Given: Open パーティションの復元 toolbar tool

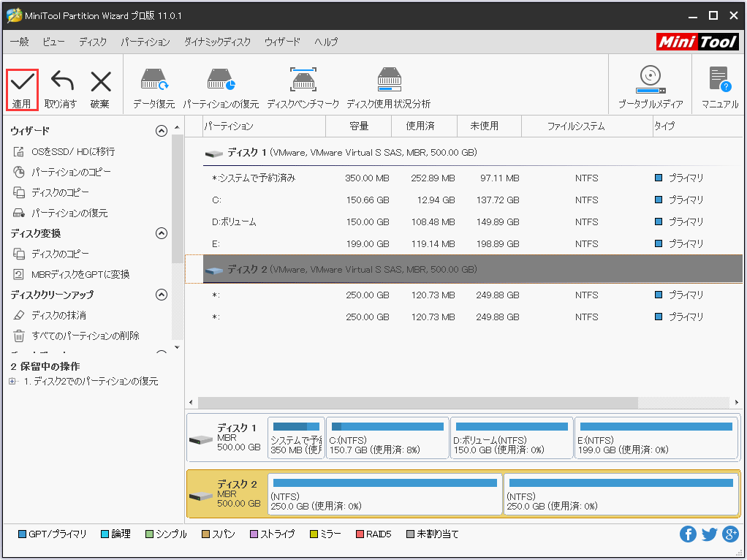Looking at the screenshot, I should (x=221, y=88).
